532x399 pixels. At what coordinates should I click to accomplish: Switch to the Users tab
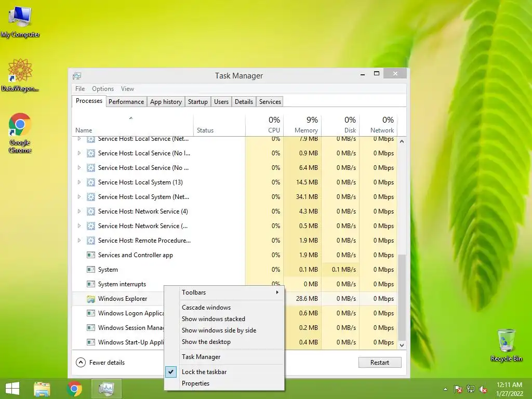[x=221, y=102]
